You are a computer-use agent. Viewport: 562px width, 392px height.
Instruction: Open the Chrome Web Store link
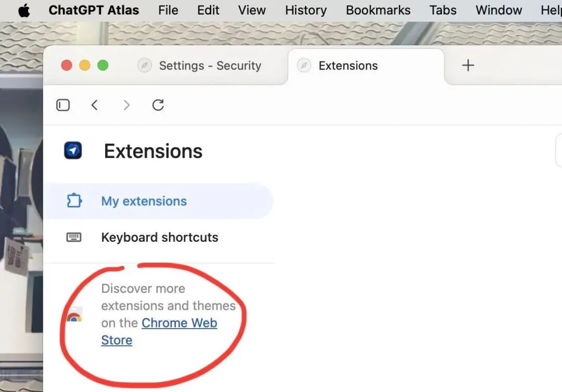coord(179,323)
